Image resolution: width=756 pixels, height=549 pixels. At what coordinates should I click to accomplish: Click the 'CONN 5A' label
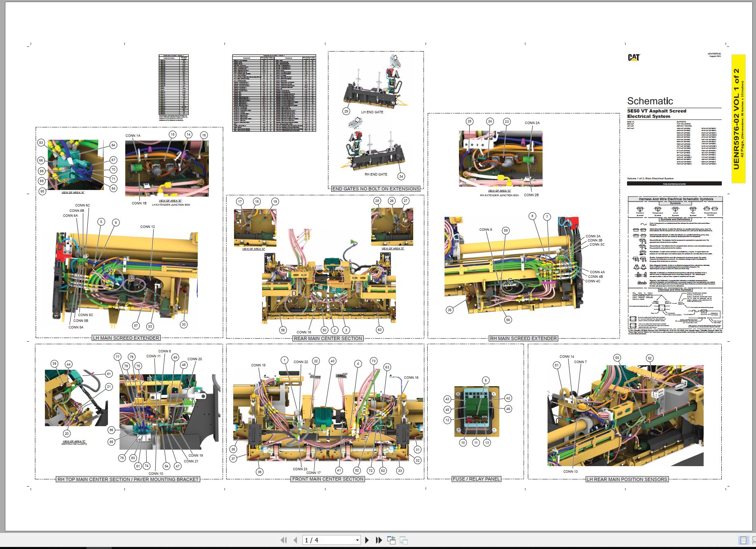(76, 327)
